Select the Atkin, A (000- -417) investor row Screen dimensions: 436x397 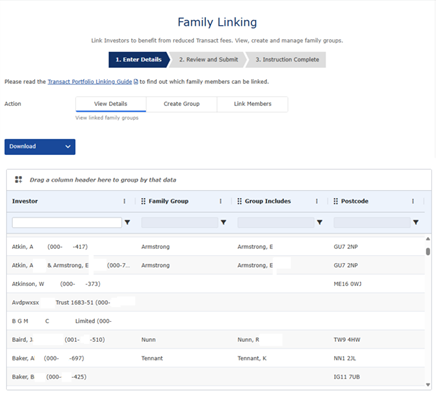pos(216,247)
